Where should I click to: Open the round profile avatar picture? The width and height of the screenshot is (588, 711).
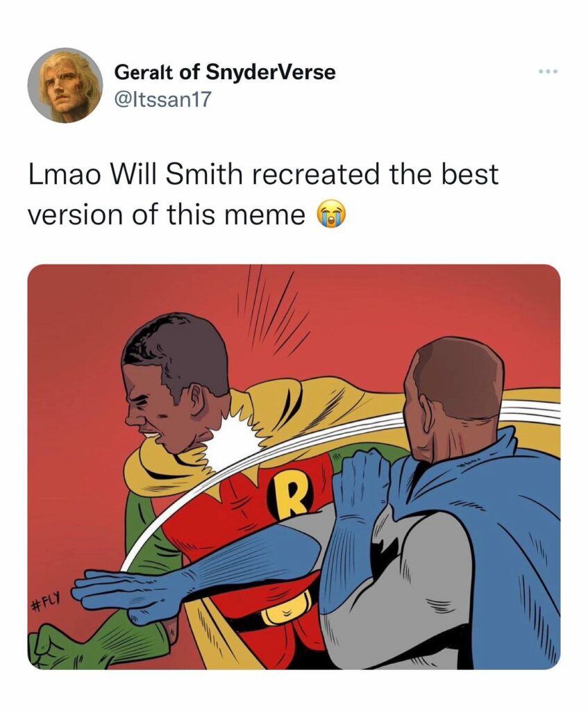[x=65, y=85]
